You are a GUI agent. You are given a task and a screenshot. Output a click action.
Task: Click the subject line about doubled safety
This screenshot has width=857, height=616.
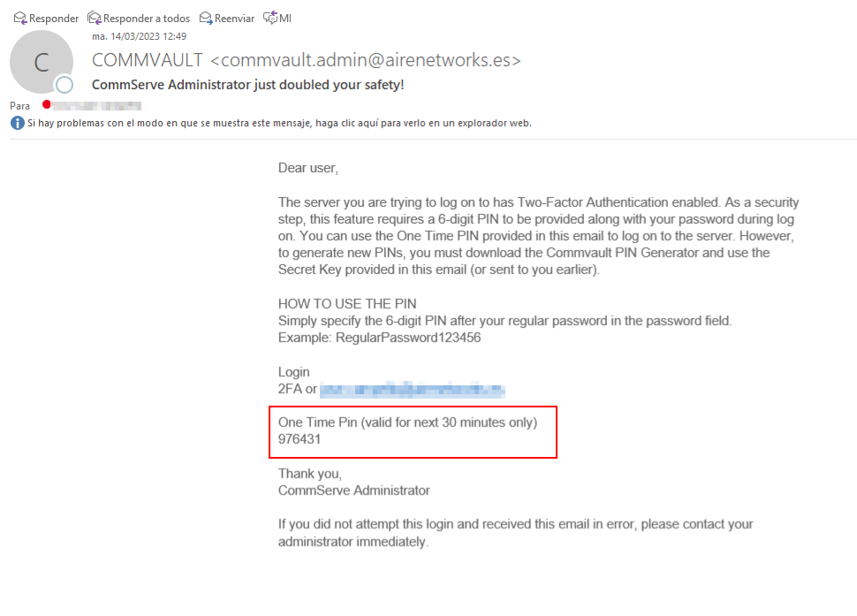click(x=247, y=85)
